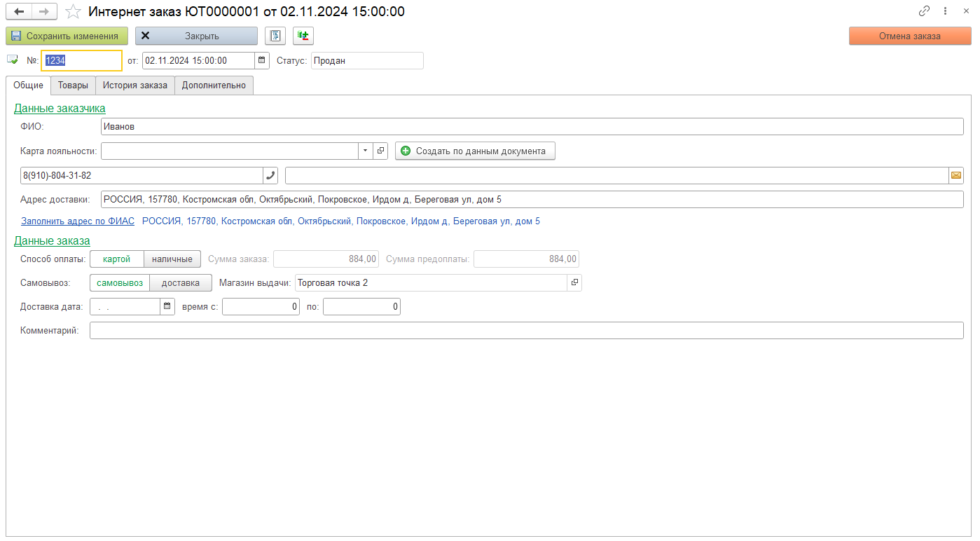Add order to favorites with star icon
This screenshot has width=980, height=541.
tap(73, 12)
